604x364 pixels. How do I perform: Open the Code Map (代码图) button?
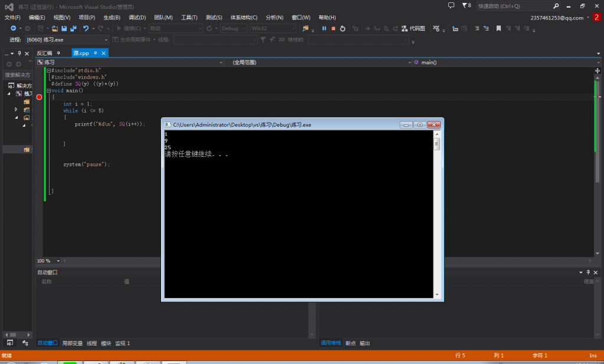[413, 28]
